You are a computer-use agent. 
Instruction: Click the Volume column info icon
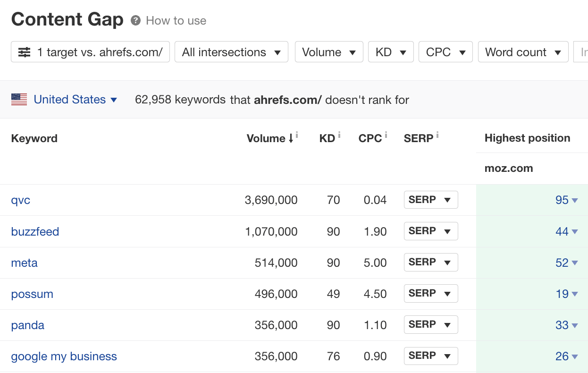click(297, 134)
